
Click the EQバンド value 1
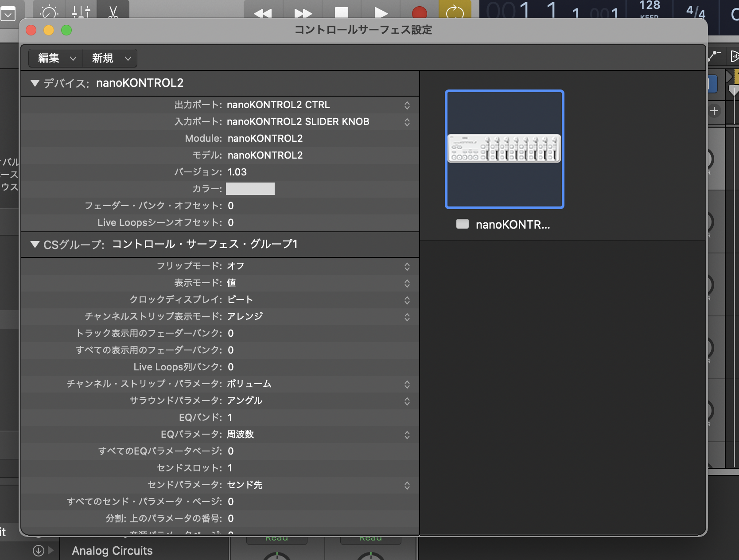coord(230,417)
